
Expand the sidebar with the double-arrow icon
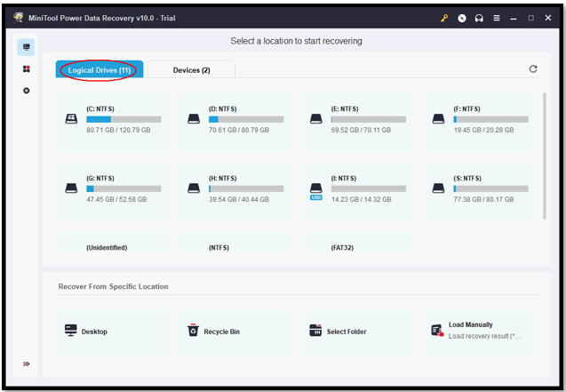click(27, 364)
